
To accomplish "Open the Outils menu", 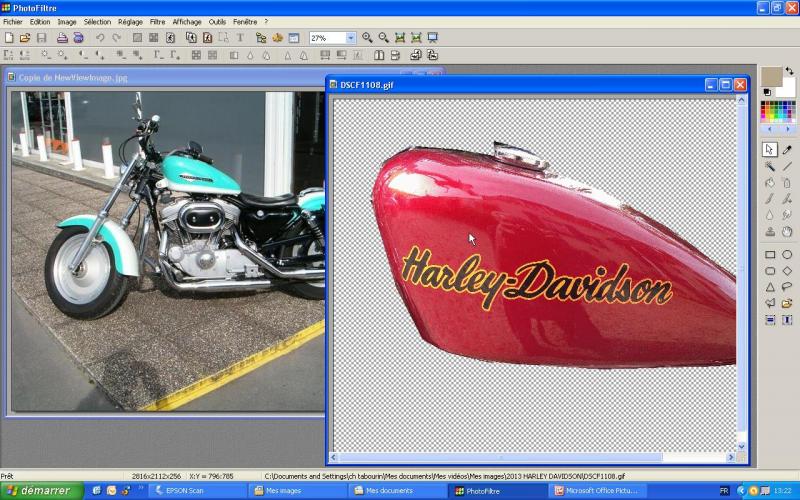I will coord(217,22).
